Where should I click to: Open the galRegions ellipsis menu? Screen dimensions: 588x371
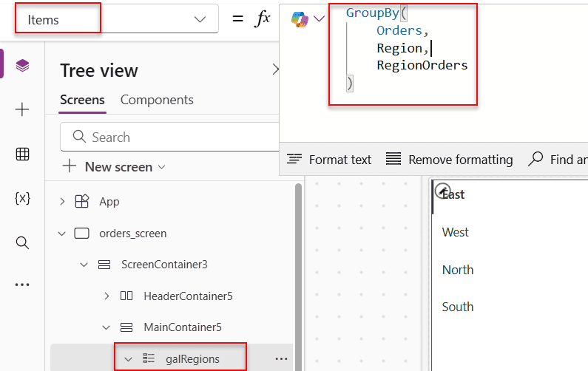281,359
